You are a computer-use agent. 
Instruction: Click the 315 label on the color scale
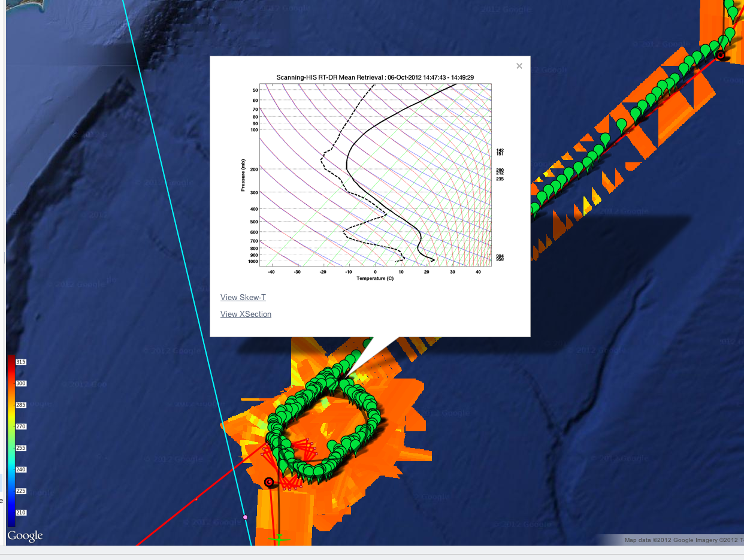click(21, 362)
